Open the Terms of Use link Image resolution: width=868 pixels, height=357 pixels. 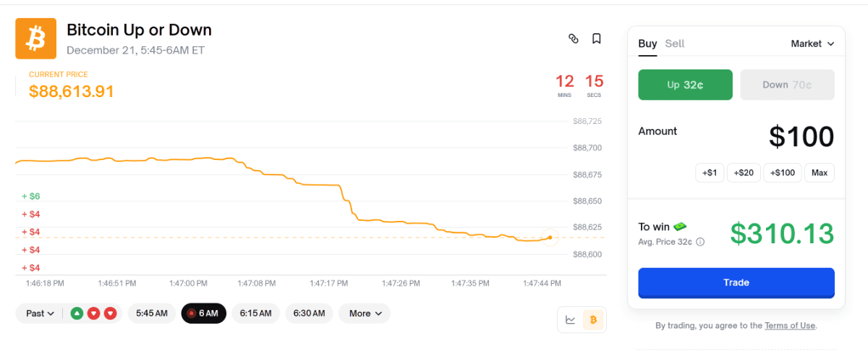790,326
